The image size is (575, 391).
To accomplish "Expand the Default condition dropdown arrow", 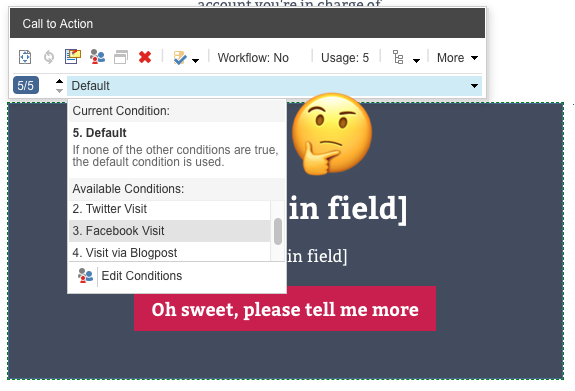I will [474, 86].
